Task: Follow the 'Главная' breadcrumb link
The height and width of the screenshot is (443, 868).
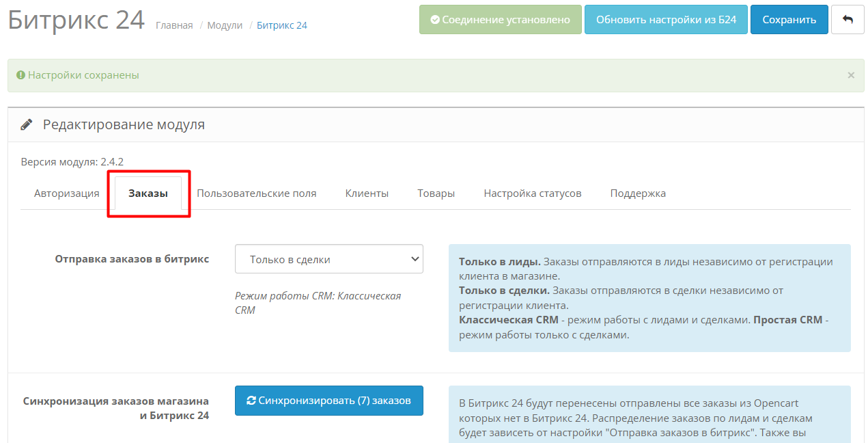Action: pyautogui.click(x=174, y=25)
